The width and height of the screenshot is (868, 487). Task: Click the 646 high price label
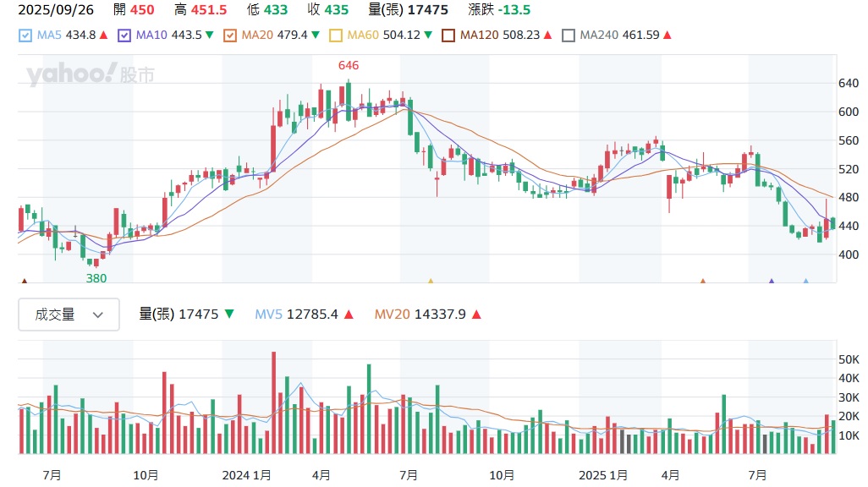click(x=349, y=65)
